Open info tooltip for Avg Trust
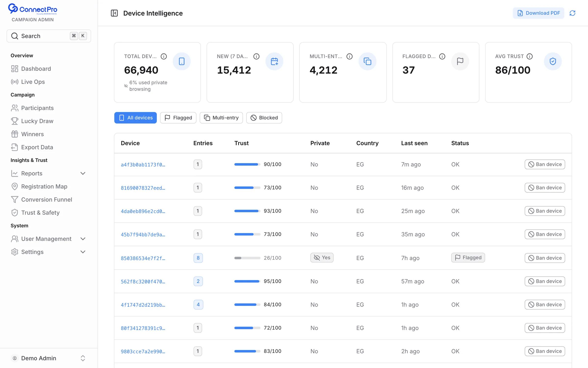The height and width of the screenshot is (368, 588). pos(529,56)
